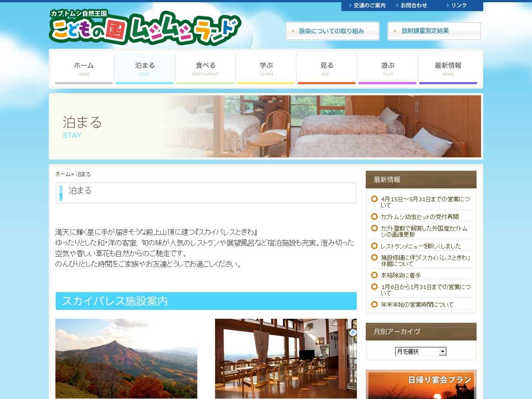Open the 月を選択 archive dropdown
This screenshot has height=399, width=532.
coord(421,352)
